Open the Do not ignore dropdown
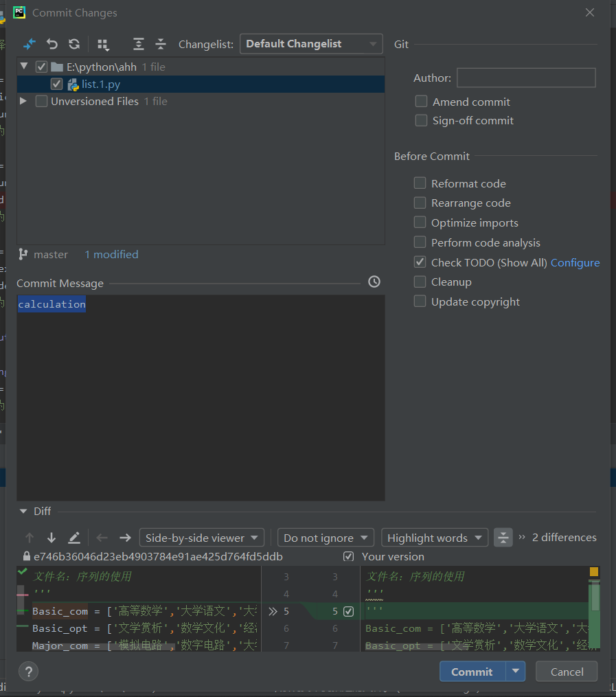616x697 pixels. tap(326, 538)
